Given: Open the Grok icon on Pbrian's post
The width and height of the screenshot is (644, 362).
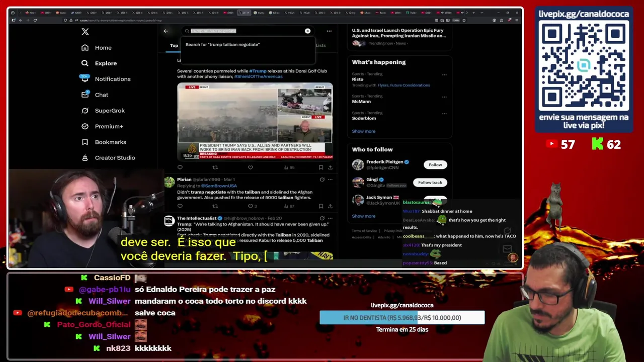Looking at the screenshot, I should coord(322,179).
